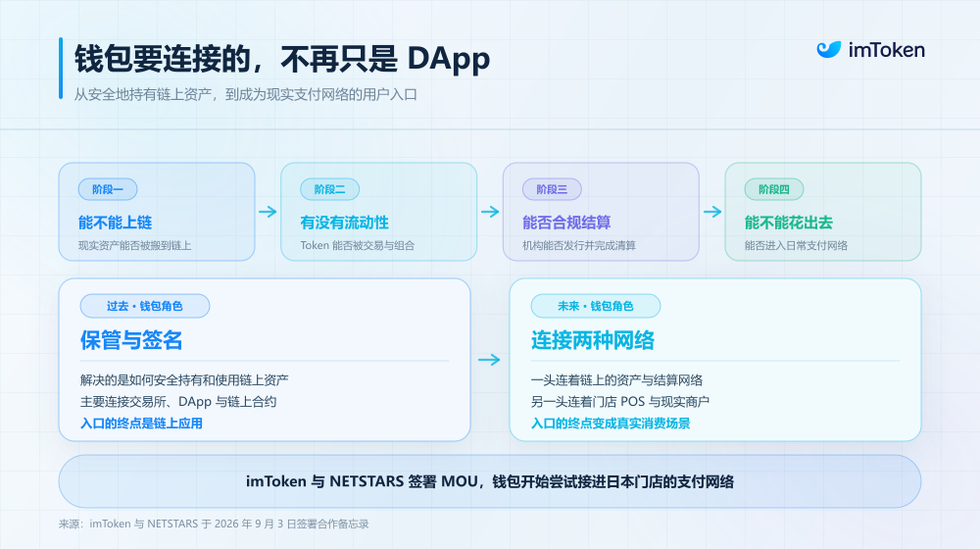This screenshot has width=980, height=549.
Task: Select the 阶段四 badge
Action: pos(774,189)
